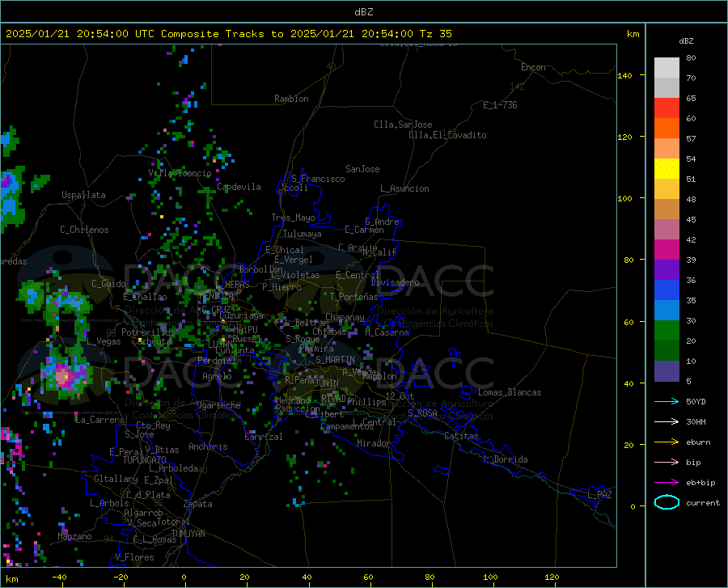Click the Clla.El_Cavadito map label
728x588 pixels.
click(x=447, y=135)
